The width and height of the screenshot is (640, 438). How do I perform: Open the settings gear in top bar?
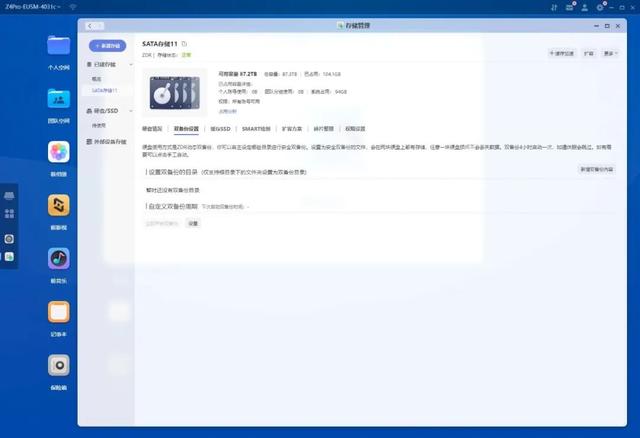point(600,7)
